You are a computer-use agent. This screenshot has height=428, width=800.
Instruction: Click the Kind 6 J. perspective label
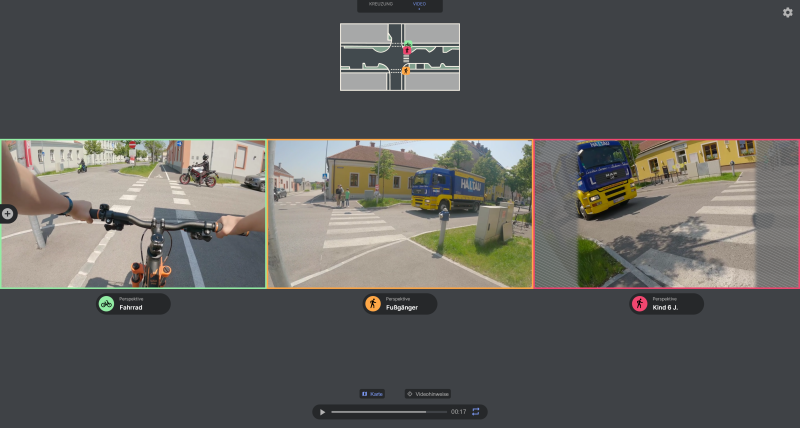tap(666, 304)
